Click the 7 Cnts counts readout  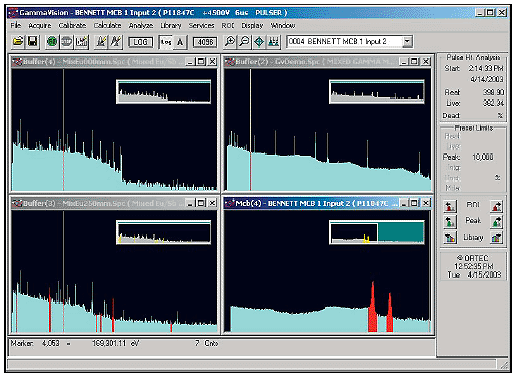207,343
